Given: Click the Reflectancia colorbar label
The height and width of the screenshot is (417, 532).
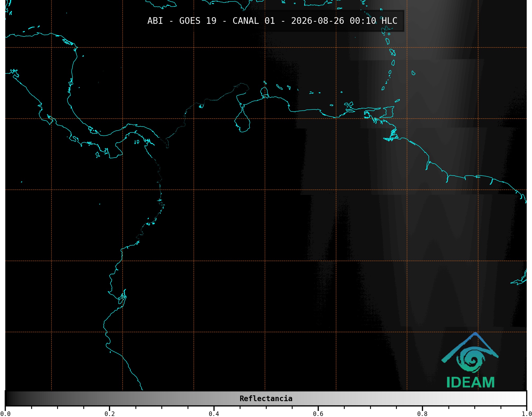Looking at the screenshot, I should [x=266, y=398].
